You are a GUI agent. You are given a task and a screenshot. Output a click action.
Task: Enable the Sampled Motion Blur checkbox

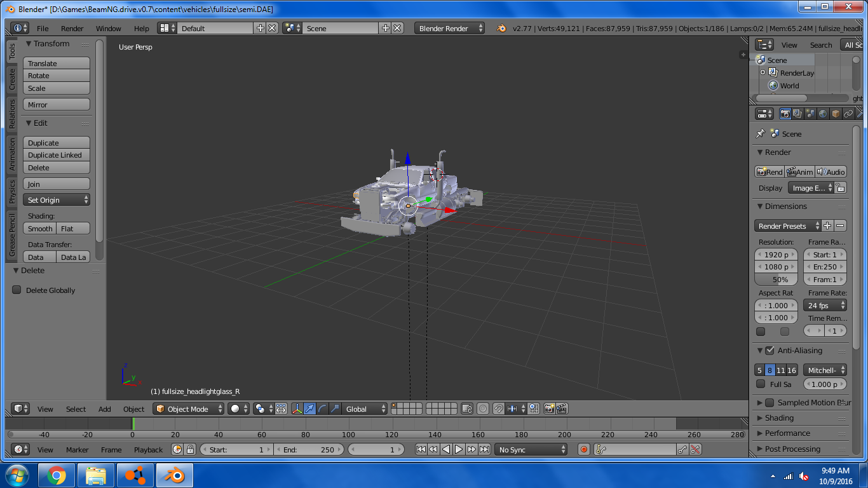(770, 402)
